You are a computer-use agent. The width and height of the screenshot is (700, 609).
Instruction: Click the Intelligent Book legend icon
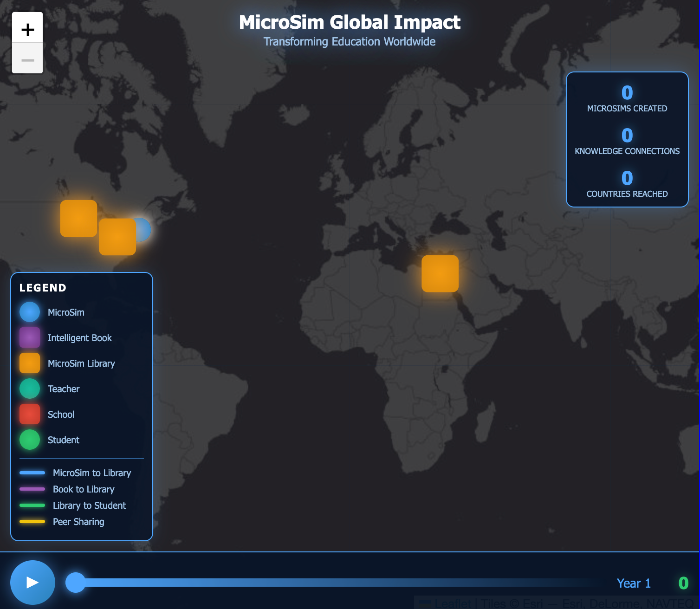pos(29,337)
